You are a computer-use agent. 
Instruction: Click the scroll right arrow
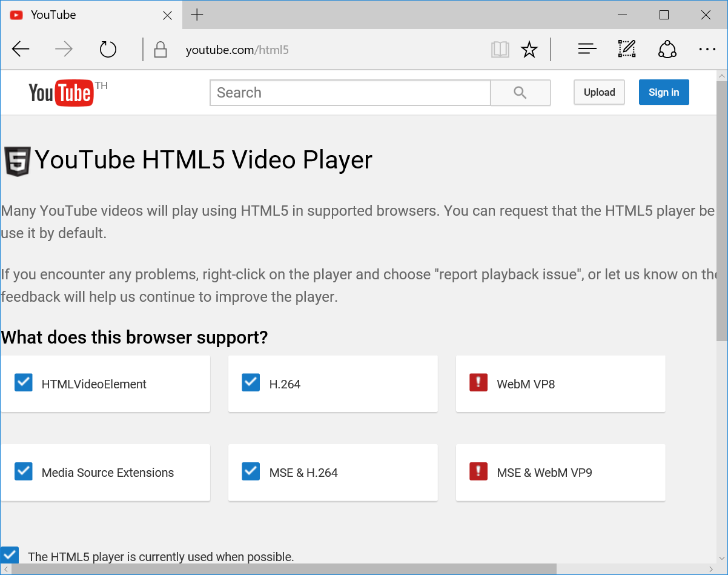(x=711, y=569)
